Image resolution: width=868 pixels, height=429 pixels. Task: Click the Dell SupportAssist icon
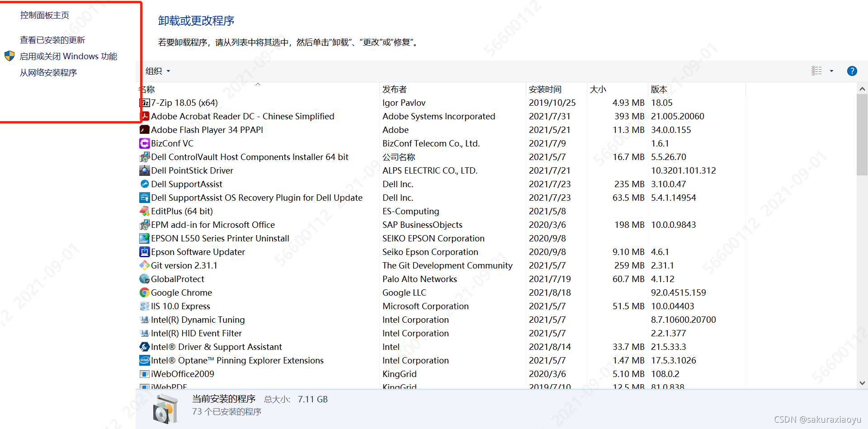pyautogui.click(x=145, y=184)
